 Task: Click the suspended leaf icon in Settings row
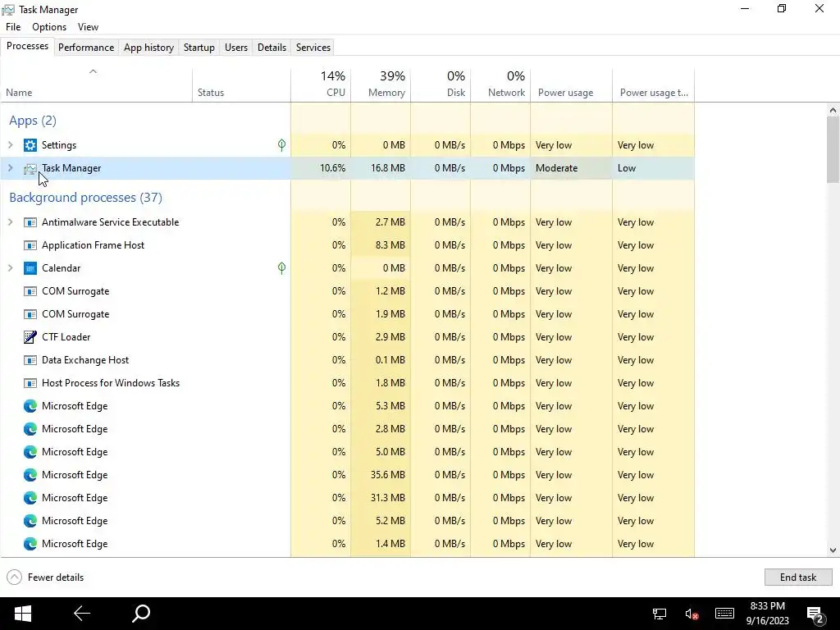click(282, 145)
